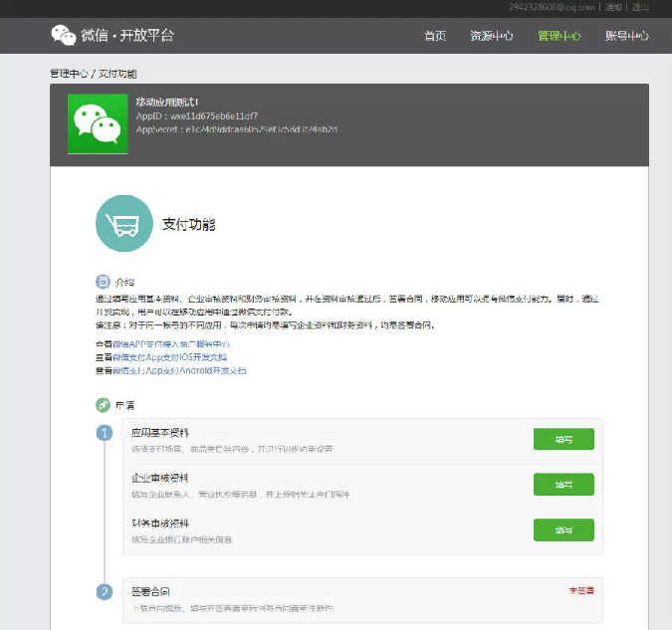Click the app name 移动应用测试1
The height and width of the screenshot is (630, 672).
[166, 102]
